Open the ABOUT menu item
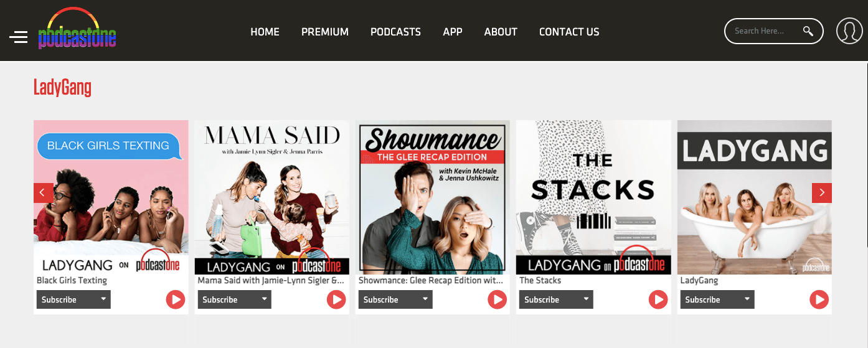The image size is (868, 348). tap(501, 32)
